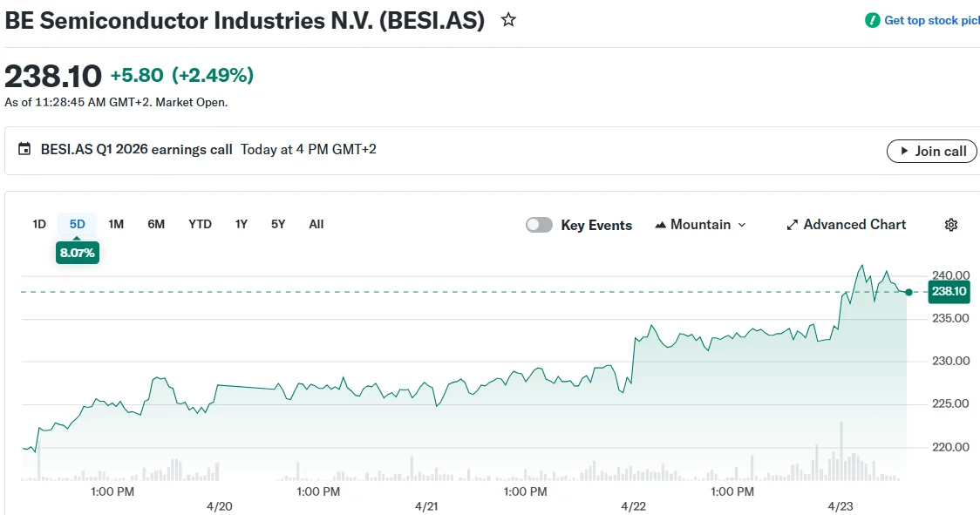
Task: Switch to the 1D chart view
Action: [x=38, y=224]
